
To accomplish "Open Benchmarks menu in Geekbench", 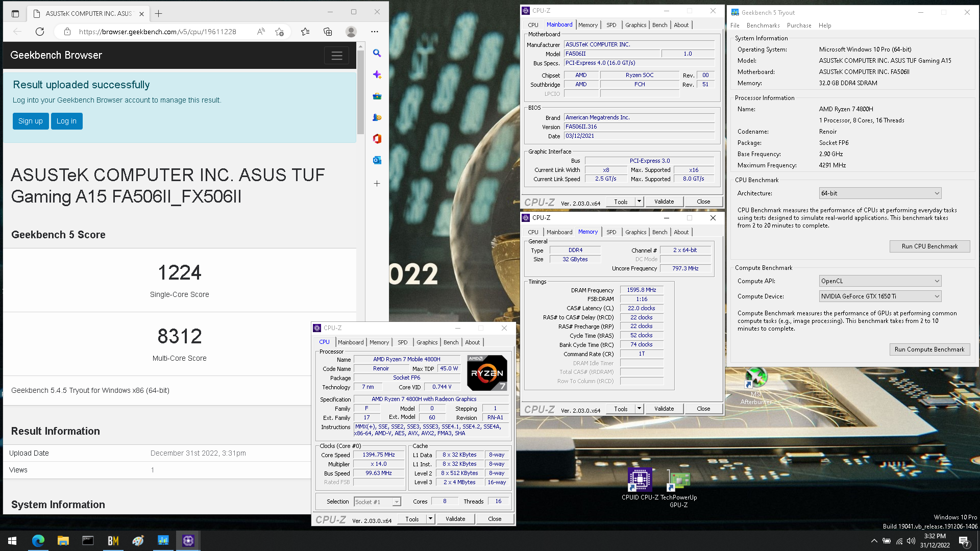I will (x=763, y=26).
